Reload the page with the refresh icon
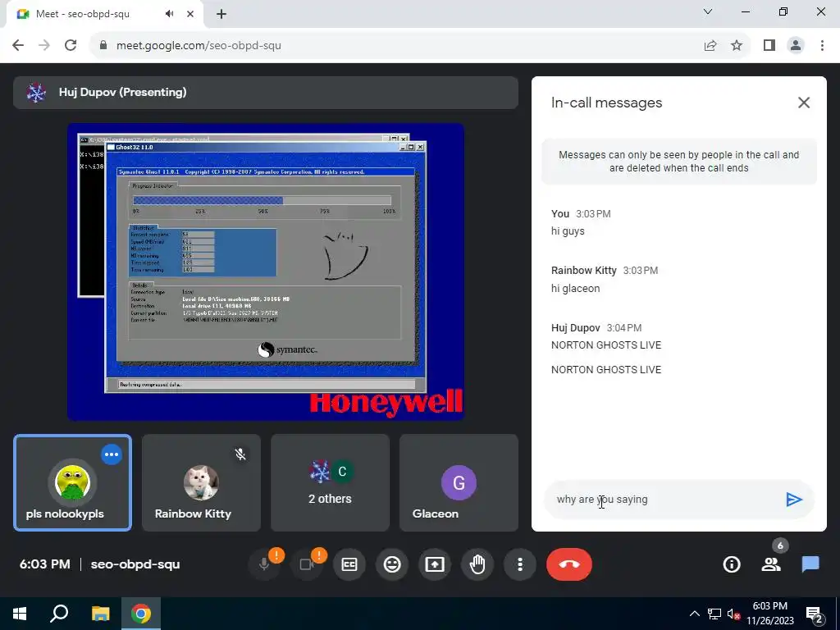 coord(71,46)
